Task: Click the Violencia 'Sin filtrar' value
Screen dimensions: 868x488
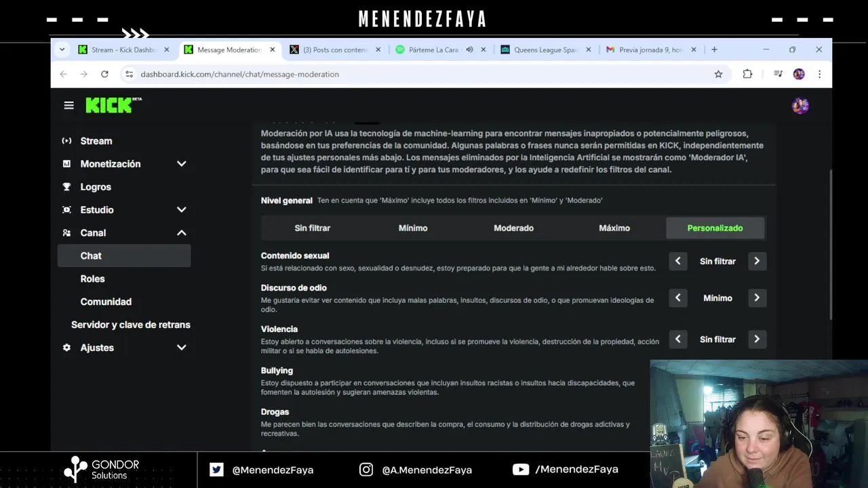Action: (717, 340)
